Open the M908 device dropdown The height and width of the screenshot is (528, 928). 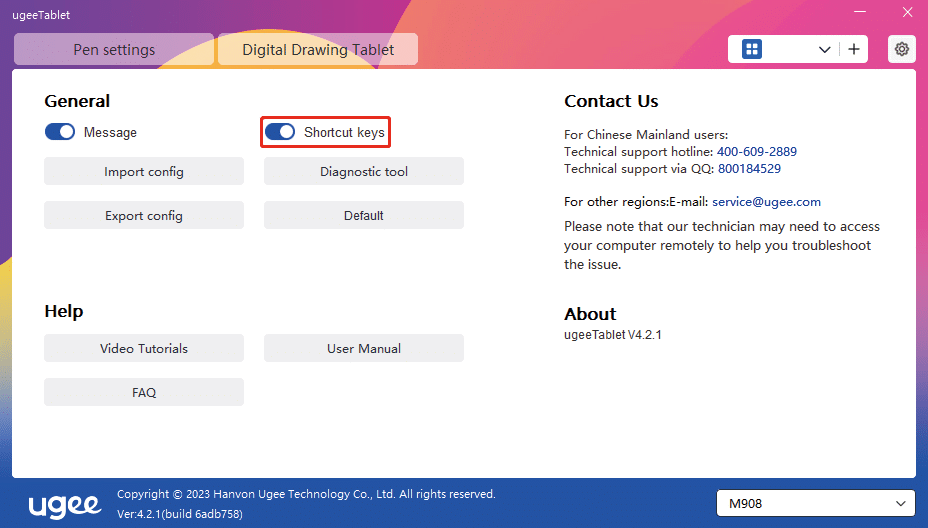(x=816, y=503)
